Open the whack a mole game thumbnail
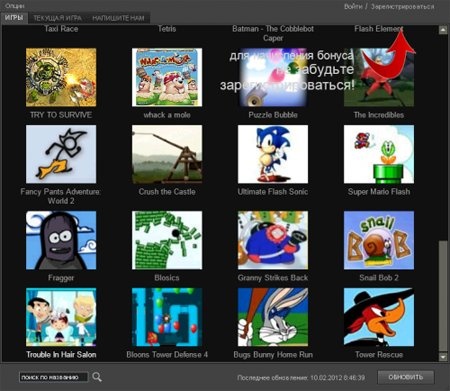This screenshot has width=450, height=391. click(167, 77)
